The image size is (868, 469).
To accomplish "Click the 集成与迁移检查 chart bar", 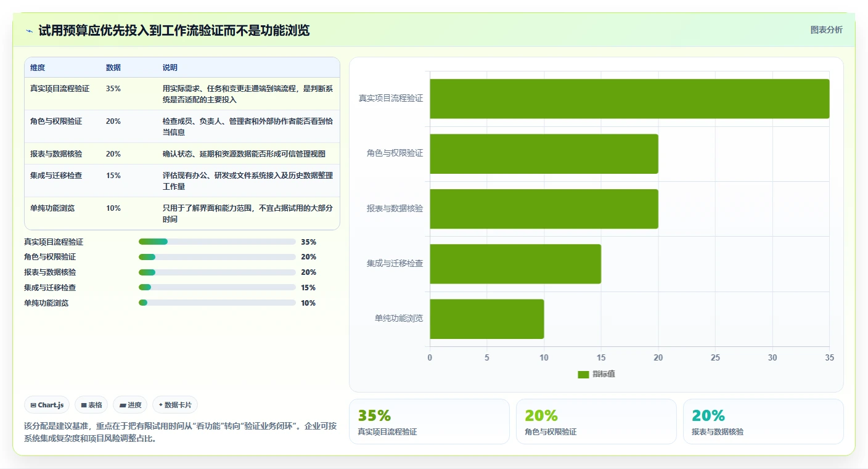I will coord(515,264).
